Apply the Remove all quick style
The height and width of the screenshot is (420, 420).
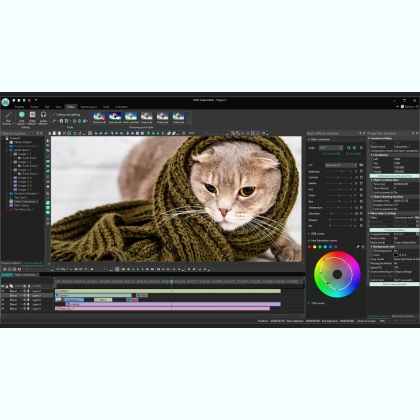pyautogui.click(x=99, y=118)
